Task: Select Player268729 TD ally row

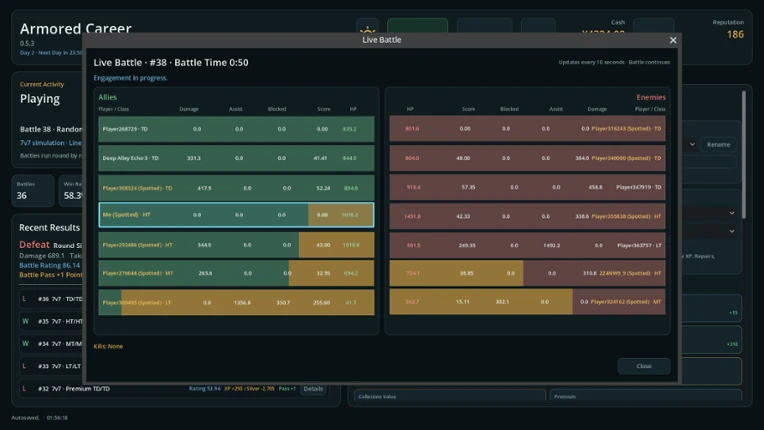Action: (236, 129)
